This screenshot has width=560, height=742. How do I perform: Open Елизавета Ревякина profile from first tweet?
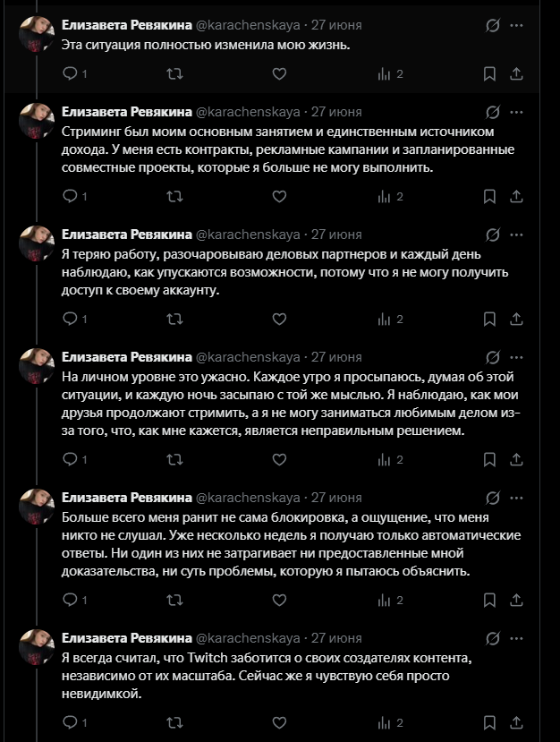click(127, 25)
